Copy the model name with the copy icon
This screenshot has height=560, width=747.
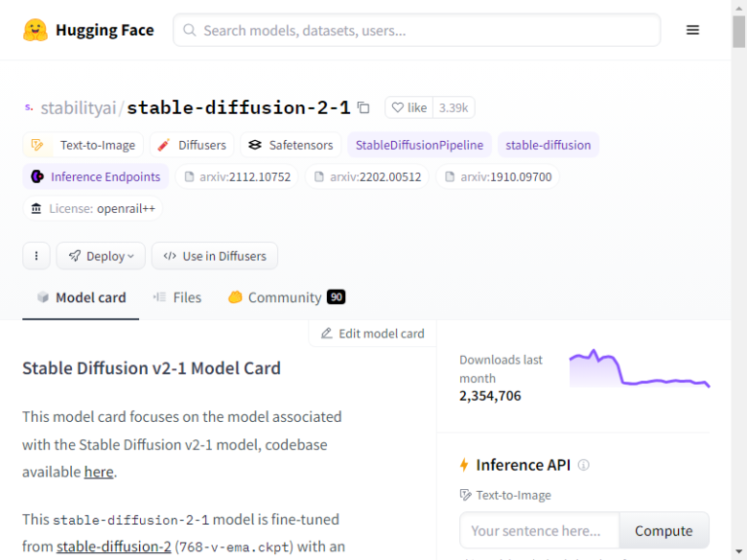(364, 108)
